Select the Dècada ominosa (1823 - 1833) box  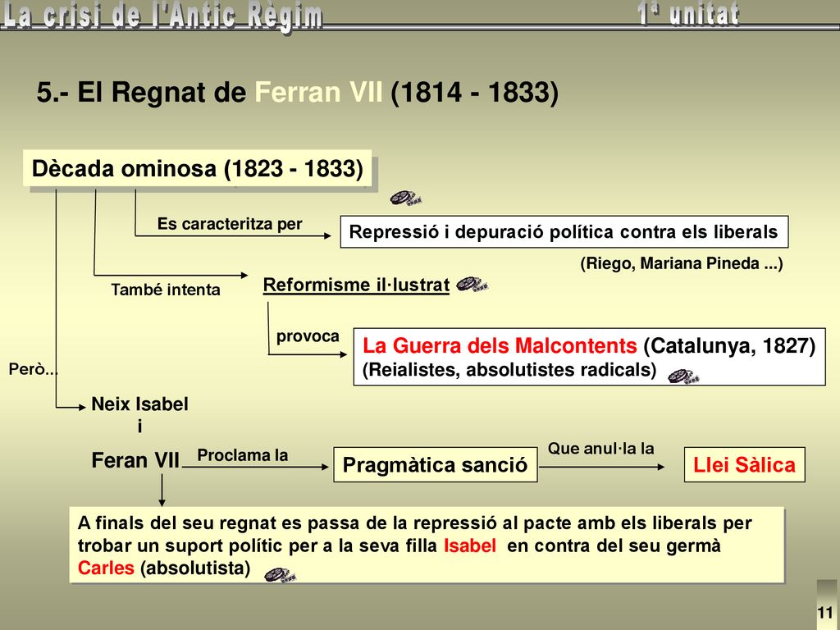(197, 168)
